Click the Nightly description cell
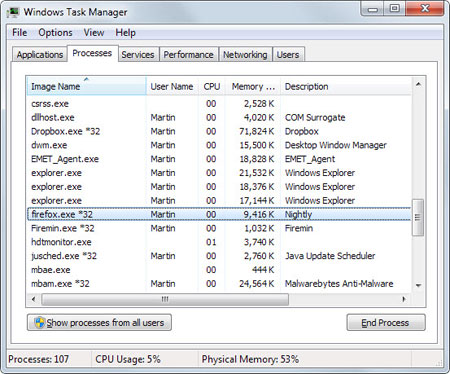450x374 pixels. point(298,214)
